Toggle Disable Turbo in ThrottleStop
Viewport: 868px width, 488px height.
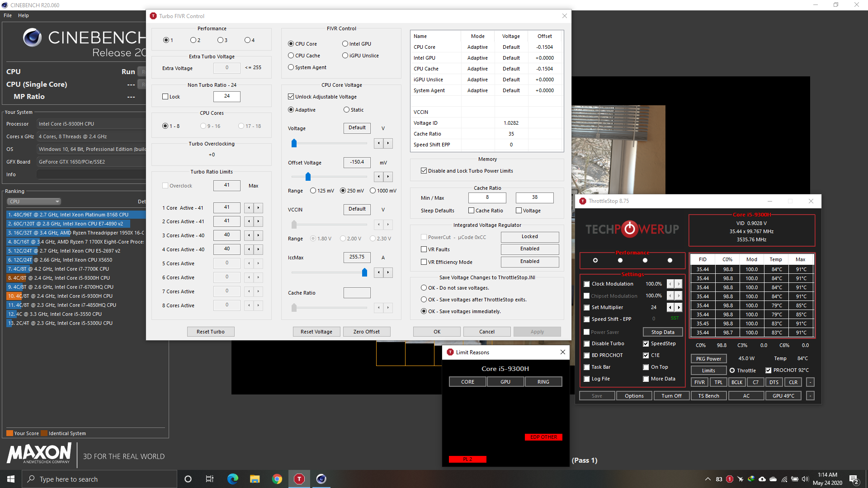tap(587, 344)
